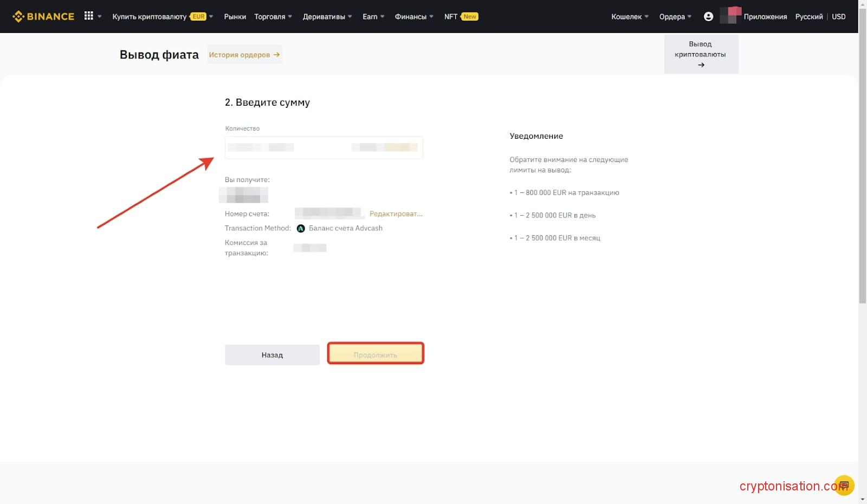The image size is (867, 504).
Task: Click Редактировать next to Номер счета
Action: [x=396, y=214]
